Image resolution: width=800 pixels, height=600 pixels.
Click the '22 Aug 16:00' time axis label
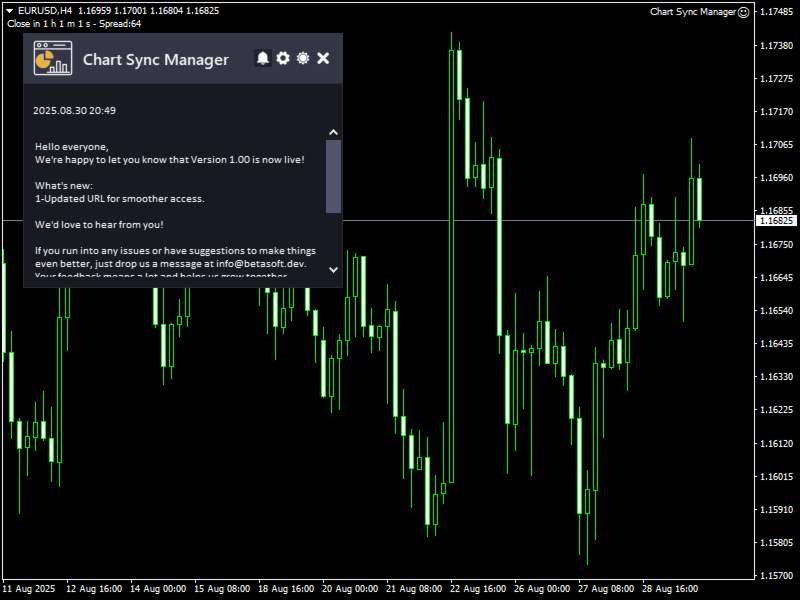pos(478,588)
